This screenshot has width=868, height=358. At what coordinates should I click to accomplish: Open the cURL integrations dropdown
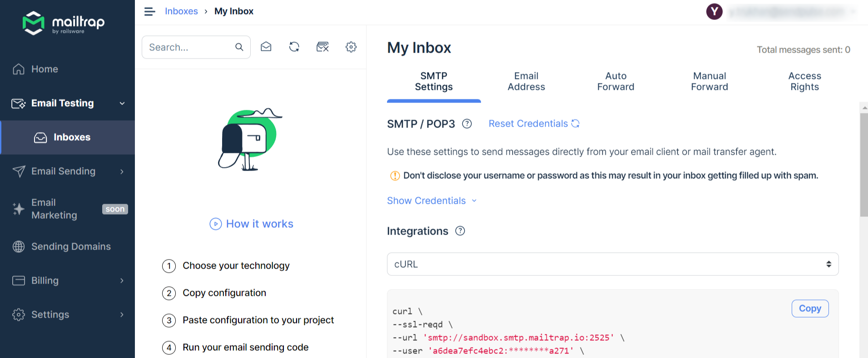click(612, 264)
